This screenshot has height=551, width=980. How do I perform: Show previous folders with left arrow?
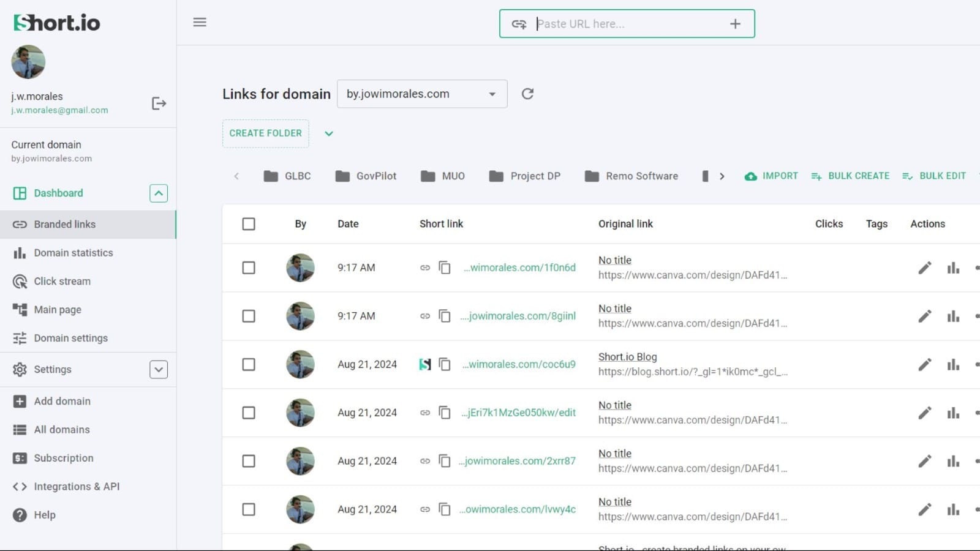click(x=236, y=176)
